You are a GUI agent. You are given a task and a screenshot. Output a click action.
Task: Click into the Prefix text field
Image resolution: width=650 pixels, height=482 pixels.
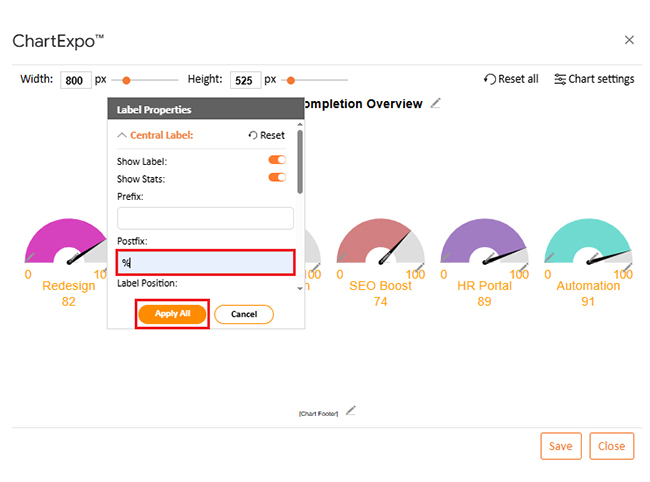(205, 218)
